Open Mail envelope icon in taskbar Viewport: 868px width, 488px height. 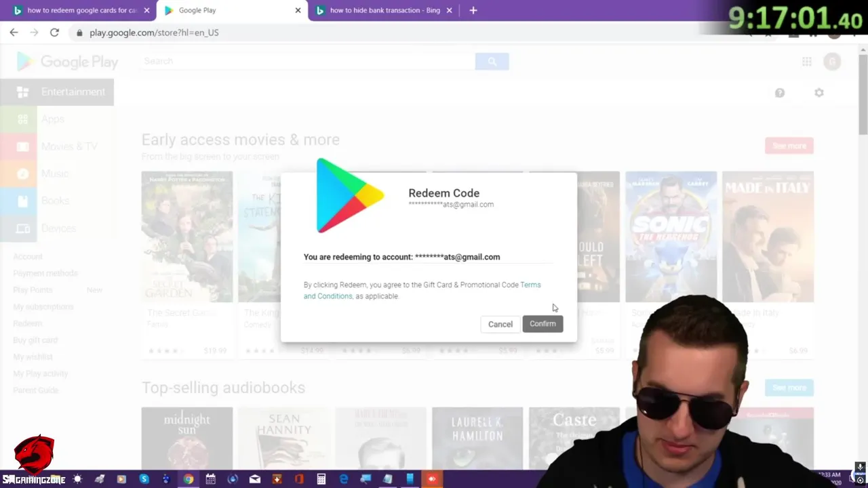click(x=255, y=480)
